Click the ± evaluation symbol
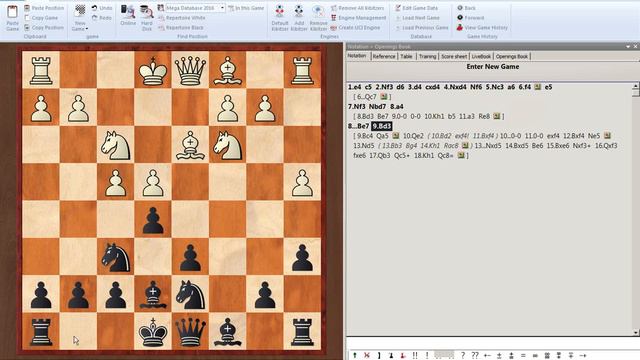Viewport: 640px width, 360px height. click(x=499, y=356)
